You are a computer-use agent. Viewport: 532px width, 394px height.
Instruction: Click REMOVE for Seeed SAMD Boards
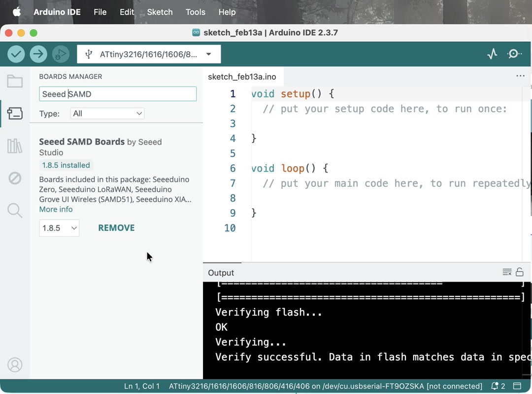(x=116, y=228)
